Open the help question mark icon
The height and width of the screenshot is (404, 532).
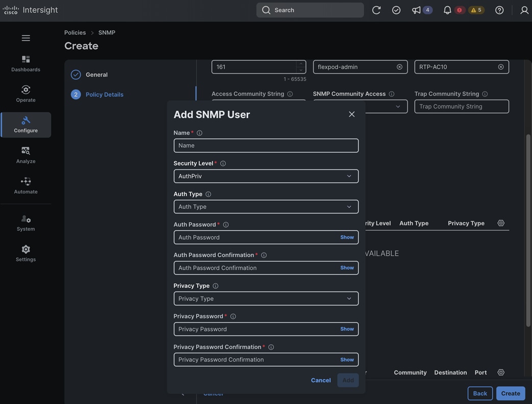pyautogui.click(x=499, y=10)
